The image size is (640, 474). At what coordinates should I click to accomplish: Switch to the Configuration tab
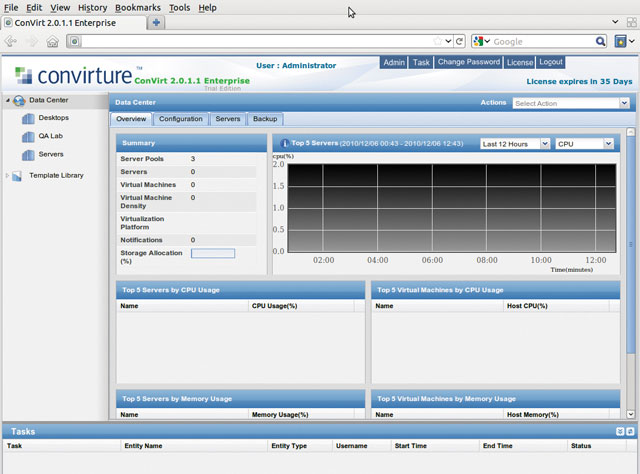click(181, 119)
